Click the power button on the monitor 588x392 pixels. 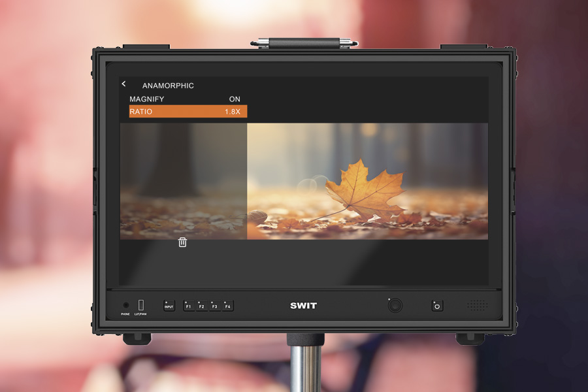coord(437,306)
